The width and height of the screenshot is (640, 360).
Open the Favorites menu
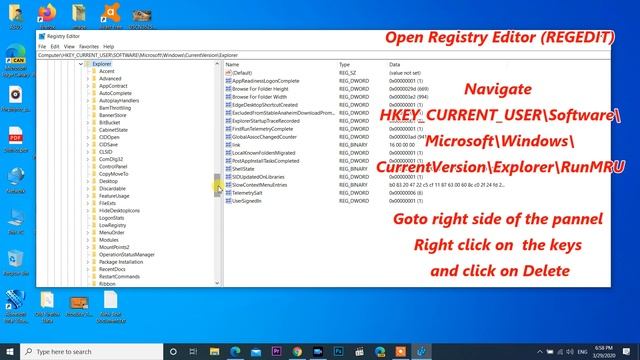tap(89, 47)
